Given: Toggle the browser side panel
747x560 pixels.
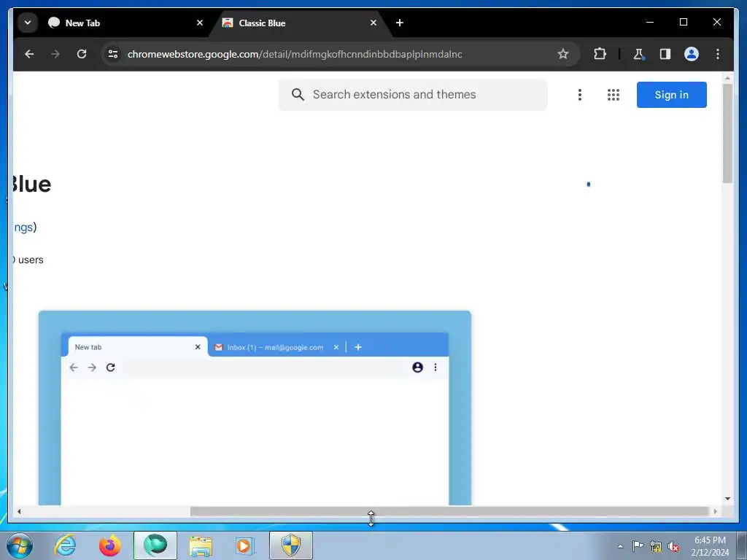Looking at the screenshot, I should click(x=665, y=54).
